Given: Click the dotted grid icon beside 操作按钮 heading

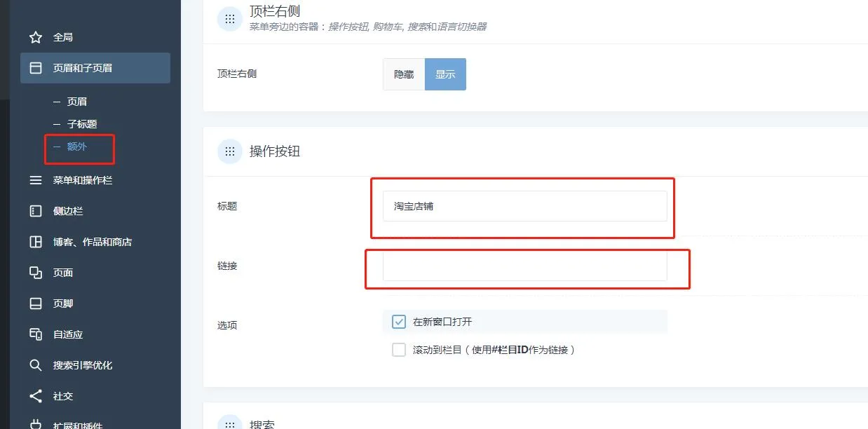Looking at the screenshot, I should pos(230,151).
